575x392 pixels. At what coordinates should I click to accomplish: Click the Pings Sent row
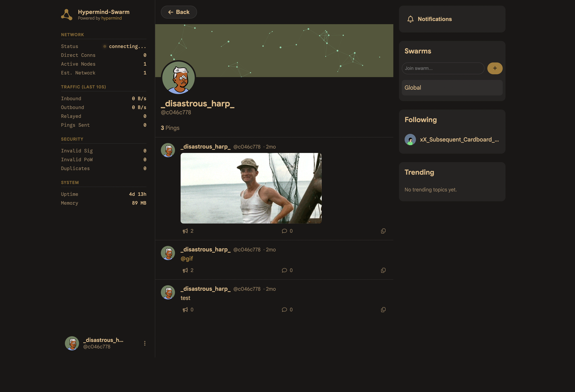104,125
